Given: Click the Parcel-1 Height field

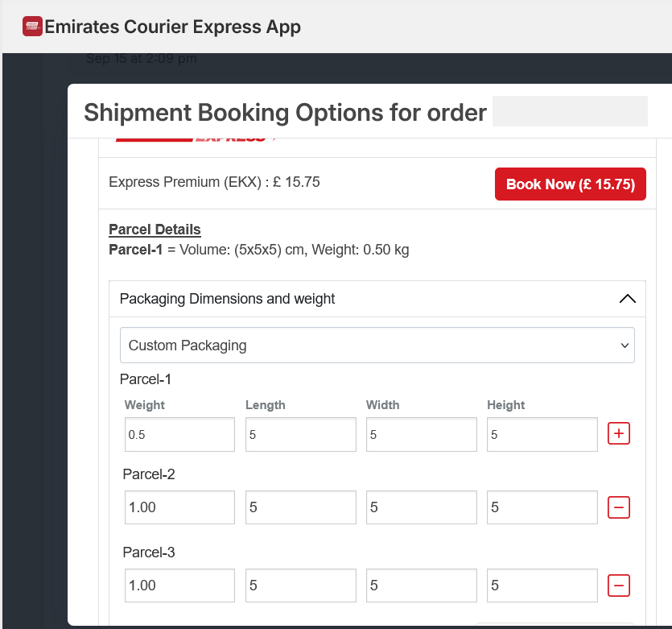Looking at the screenshot, I should point(542,434).
